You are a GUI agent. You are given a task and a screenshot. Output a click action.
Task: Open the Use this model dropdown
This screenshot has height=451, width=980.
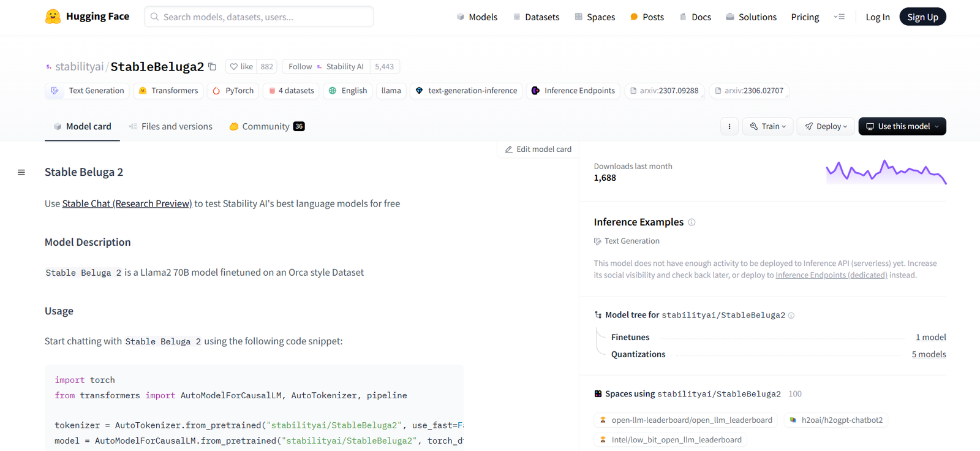click(902, 126)
